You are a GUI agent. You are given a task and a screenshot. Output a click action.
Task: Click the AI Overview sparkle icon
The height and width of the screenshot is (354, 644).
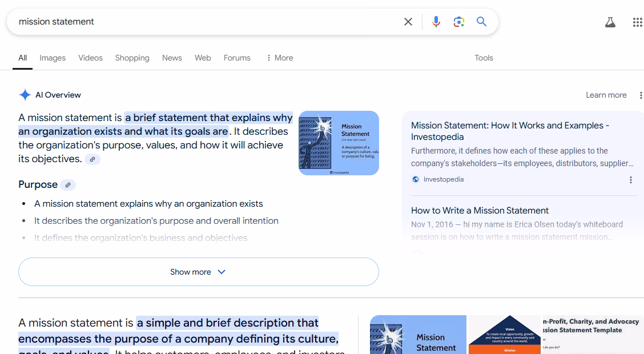pos(25,95)
